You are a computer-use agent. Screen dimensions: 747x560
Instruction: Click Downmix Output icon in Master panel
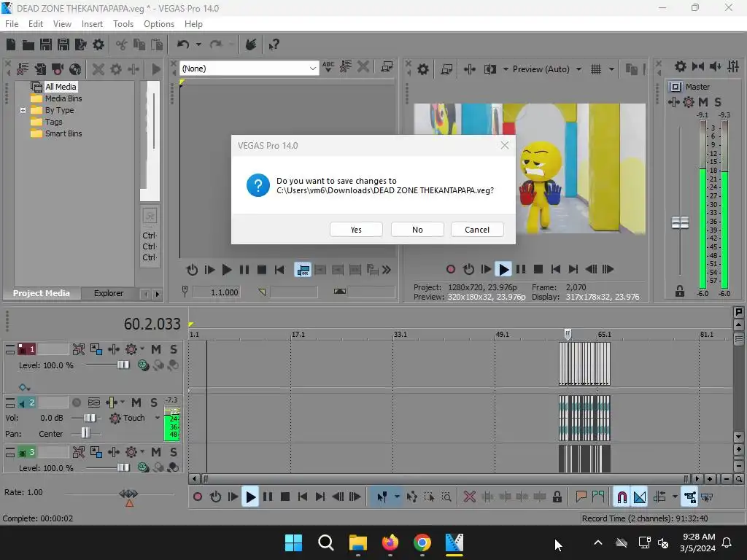pyautogui.click(x=698, y=66)
